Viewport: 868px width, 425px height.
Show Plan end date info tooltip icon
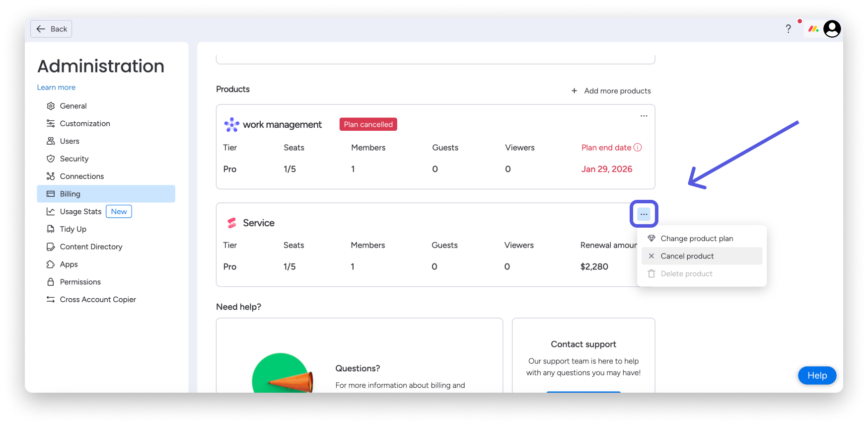[x=638, y=147]
